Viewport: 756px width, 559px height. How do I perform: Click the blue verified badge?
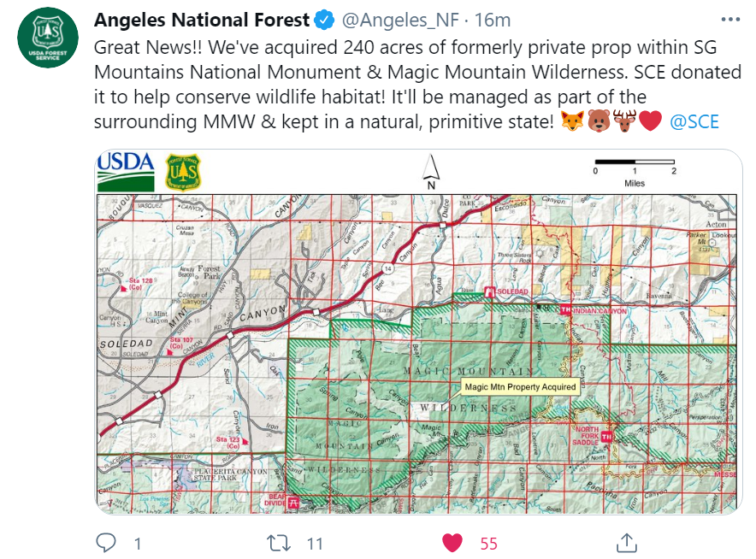click(x=324, y=20)
